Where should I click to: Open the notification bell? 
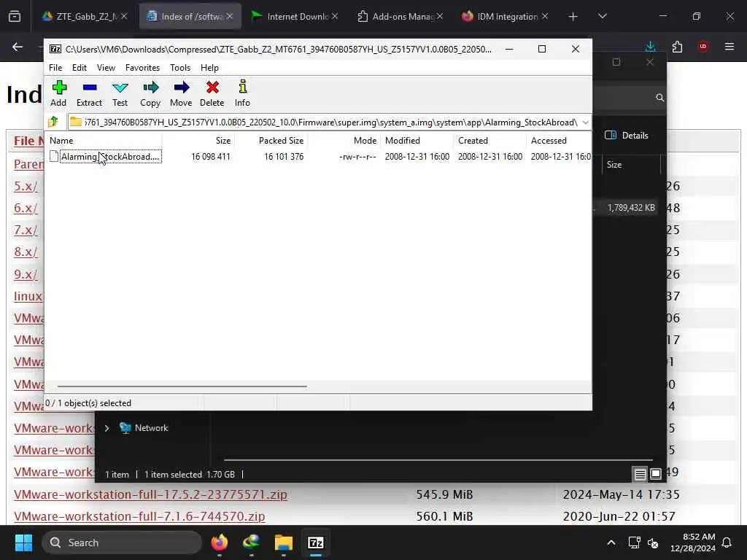pyautogui.click(x=727, y=542)
